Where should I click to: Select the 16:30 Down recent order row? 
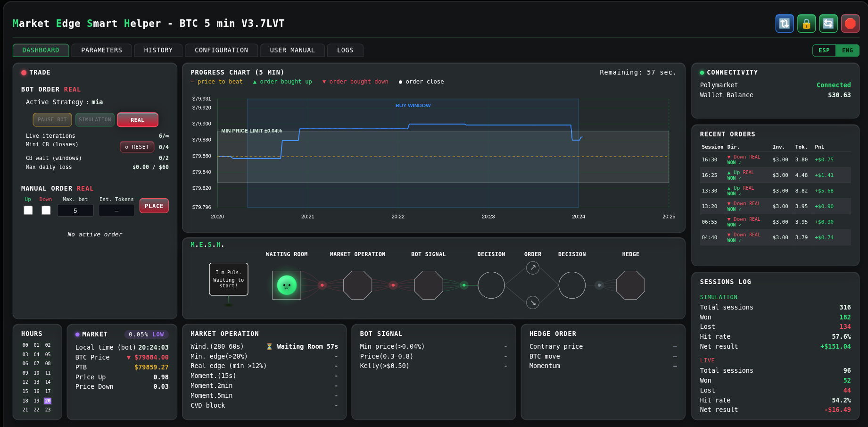tap(775, 159)
